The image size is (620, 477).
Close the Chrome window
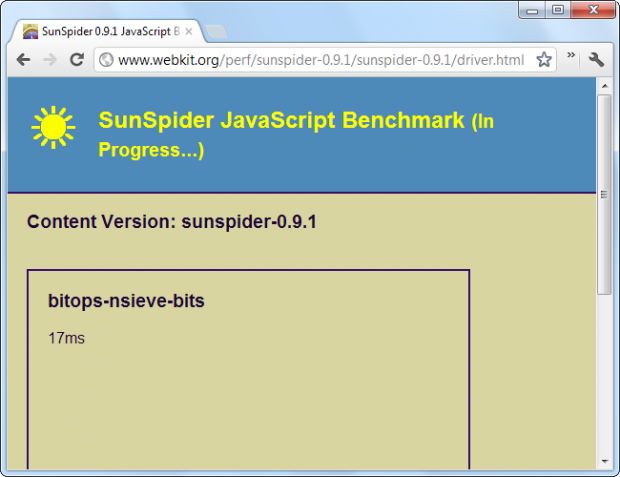[x=593, y=10]
